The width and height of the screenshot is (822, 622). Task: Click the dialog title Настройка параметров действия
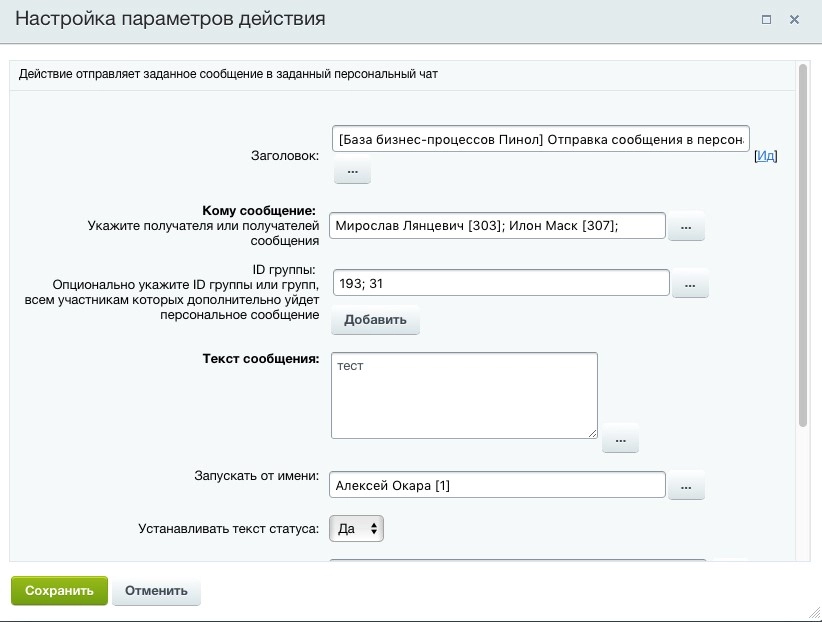[167, 18]
